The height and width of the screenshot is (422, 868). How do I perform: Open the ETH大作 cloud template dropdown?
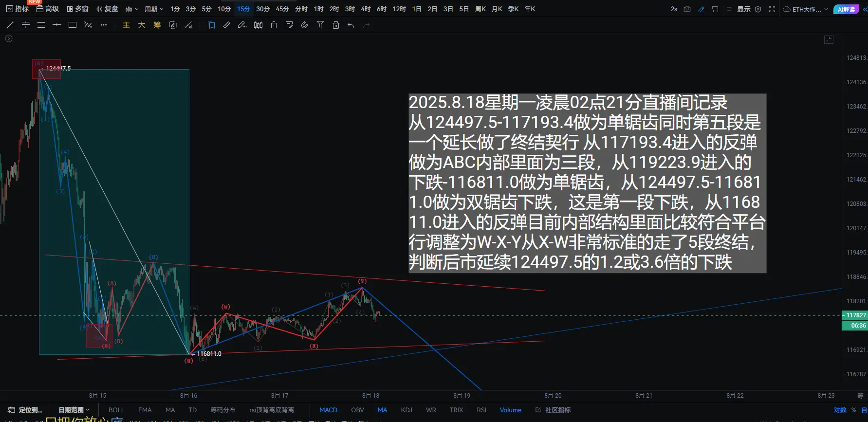tap(806, 9)
